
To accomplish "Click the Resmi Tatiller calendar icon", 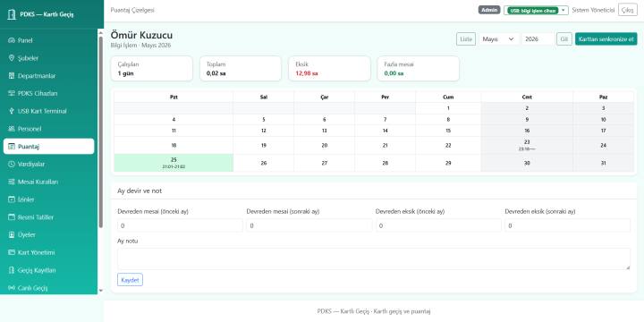I will [12, 217].
